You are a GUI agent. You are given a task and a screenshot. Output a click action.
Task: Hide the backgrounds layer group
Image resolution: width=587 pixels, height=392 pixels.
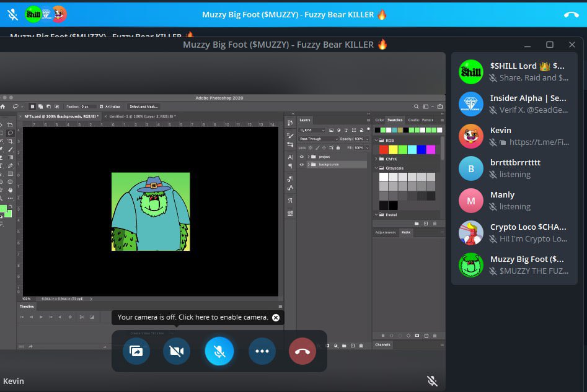[x=302, y=165]
